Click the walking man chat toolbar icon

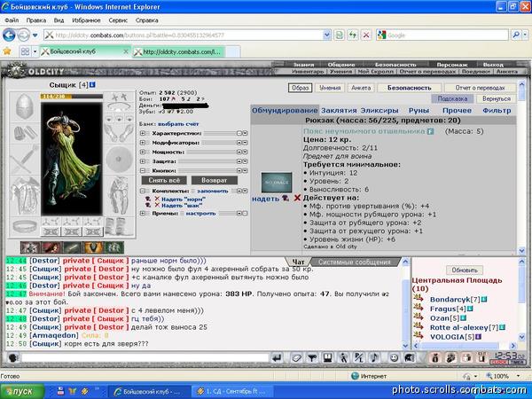pos(343,357)
